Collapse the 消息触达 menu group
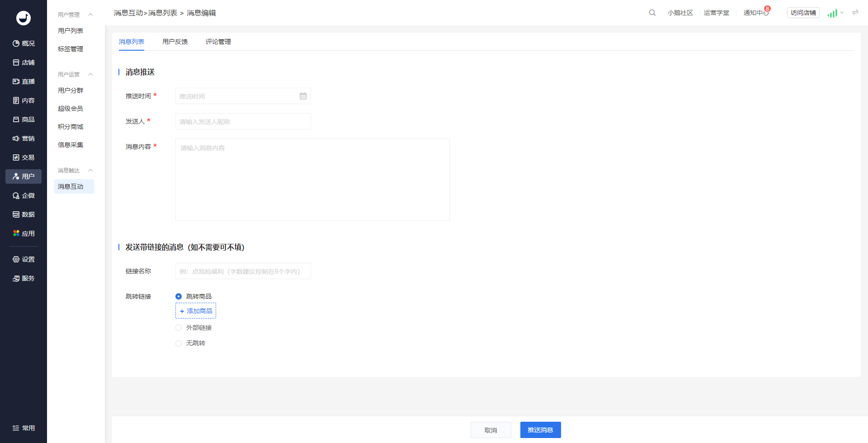Viewport: 868px width, 443px height. pyautogui.click(x=90, y=170)
